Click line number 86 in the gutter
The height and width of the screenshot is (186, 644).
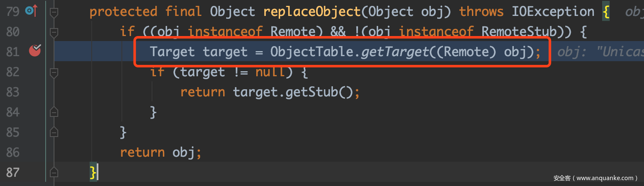point(13,152)
